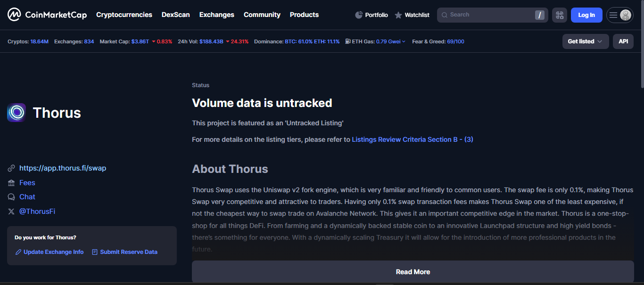The image size is (644, 285).
Task: Click the Dominance BTC 61.0% ETH 11.1% value
Action: coord(312,41)
